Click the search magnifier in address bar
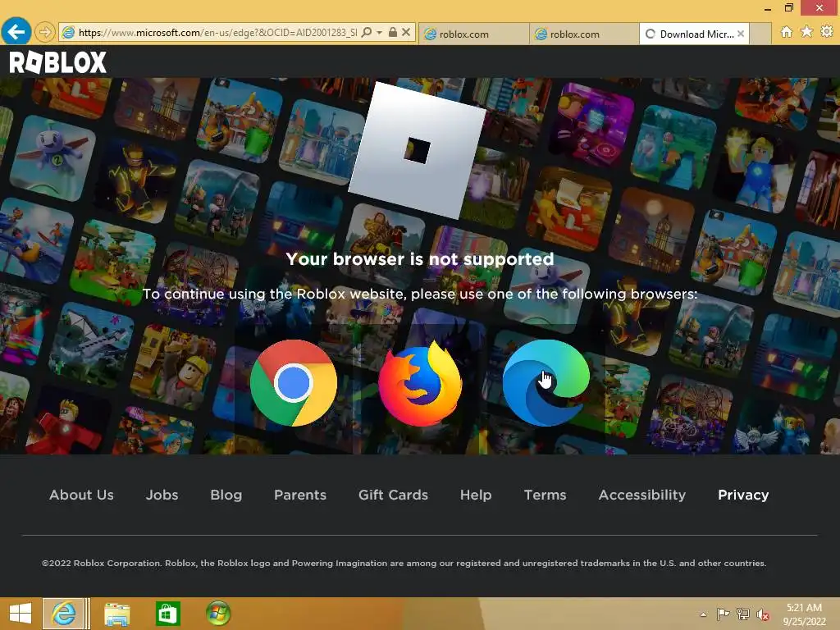The image size is (840, 630). (367, 33)
